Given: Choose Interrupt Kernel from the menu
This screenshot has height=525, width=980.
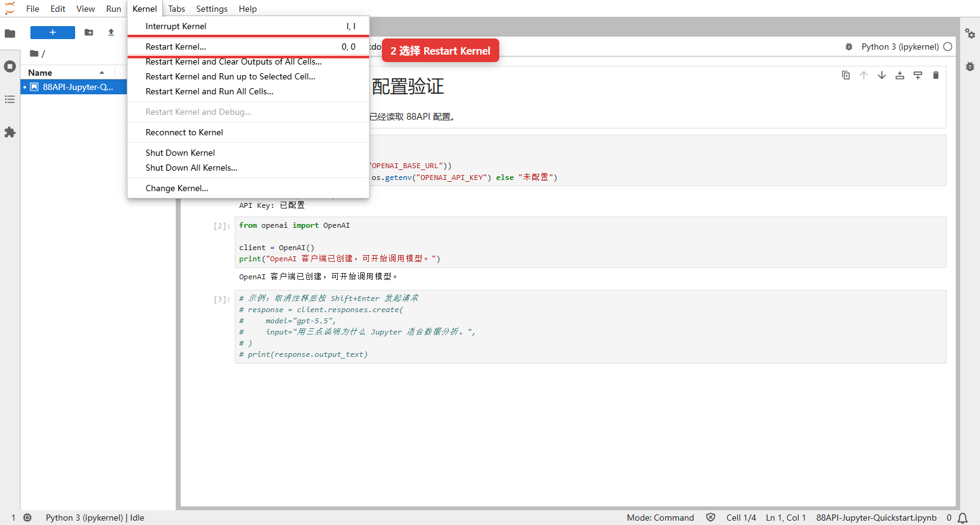Looking at the screenshot, I should click(248, 26).
